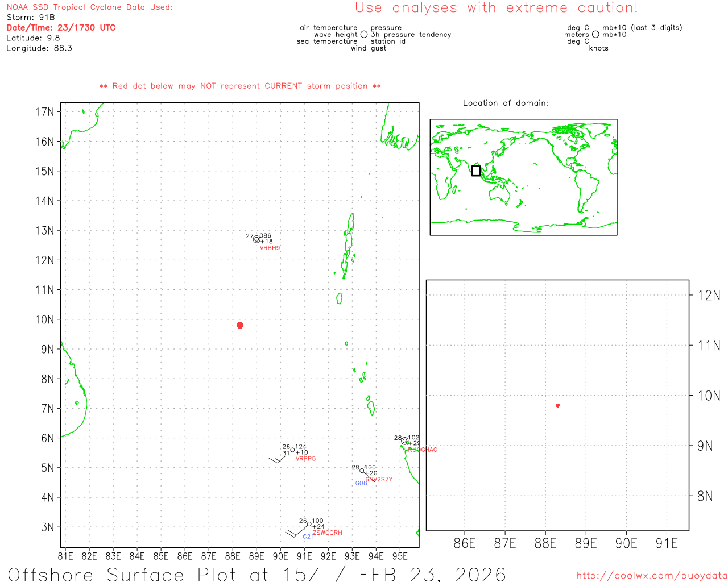The height and width of the screenshot is (582, 728).
Task: Click the station model legend circle near 'wave height'
Action: 364,35
